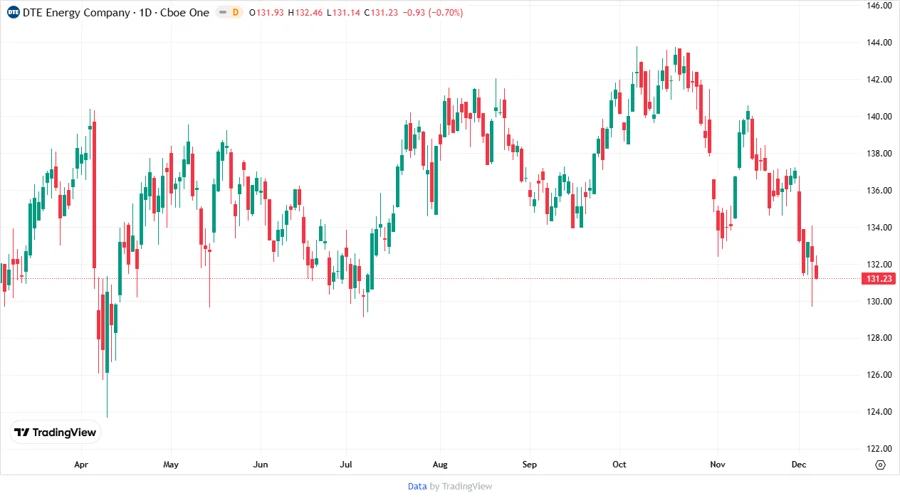Click the DTE company logo icon
The width and height of the screenshot is (900, 498).
tap(13, 12)
